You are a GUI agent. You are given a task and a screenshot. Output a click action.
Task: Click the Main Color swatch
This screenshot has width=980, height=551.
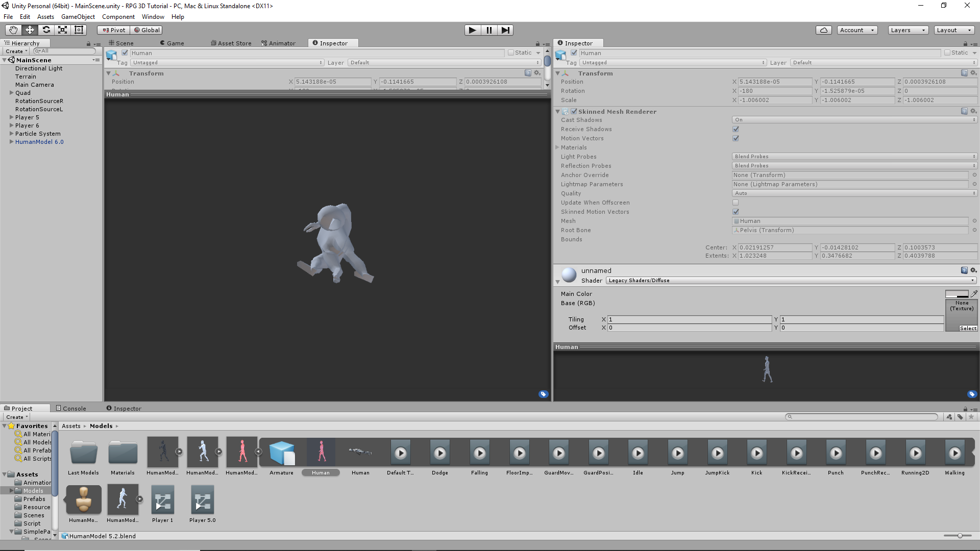click(957, 294)
